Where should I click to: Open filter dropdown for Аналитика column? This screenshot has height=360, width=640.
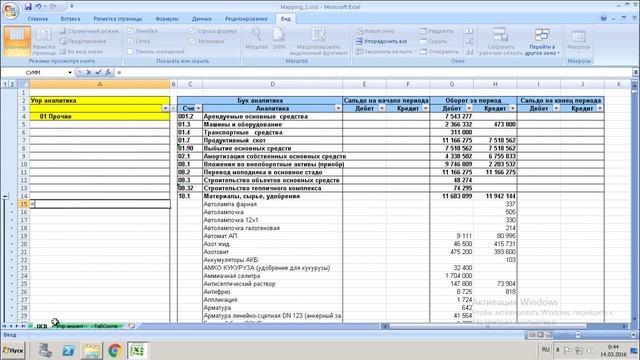click(x=338, y=109)
